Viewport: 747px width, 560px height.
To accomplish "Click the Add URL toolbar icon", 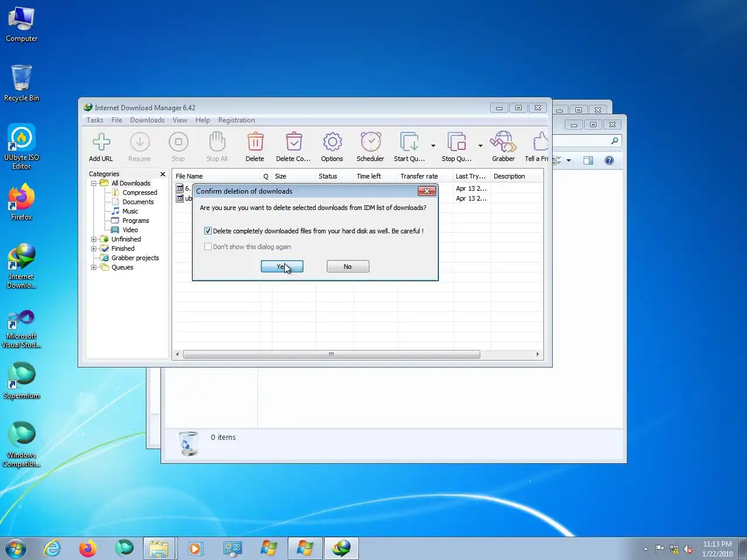I will point(101,142).
